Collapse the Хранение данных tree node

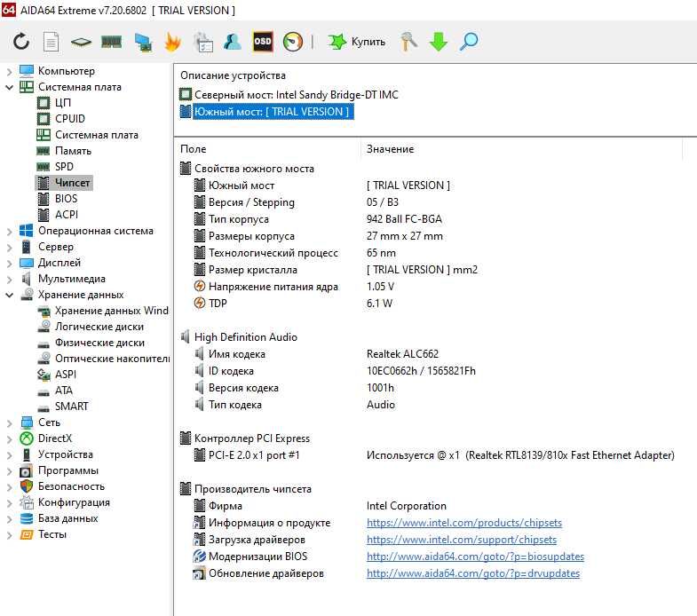(x=9, y=295)
